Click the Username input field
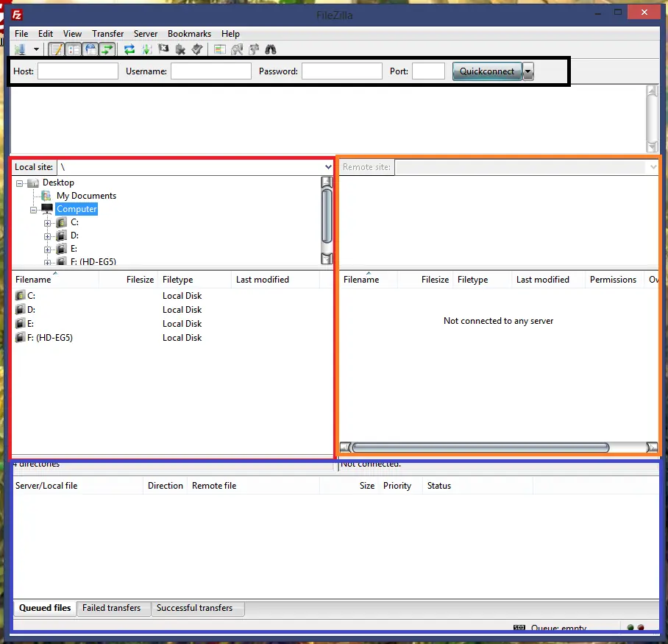The width and height of the screenshot is (668, 644). click(211, 71)
